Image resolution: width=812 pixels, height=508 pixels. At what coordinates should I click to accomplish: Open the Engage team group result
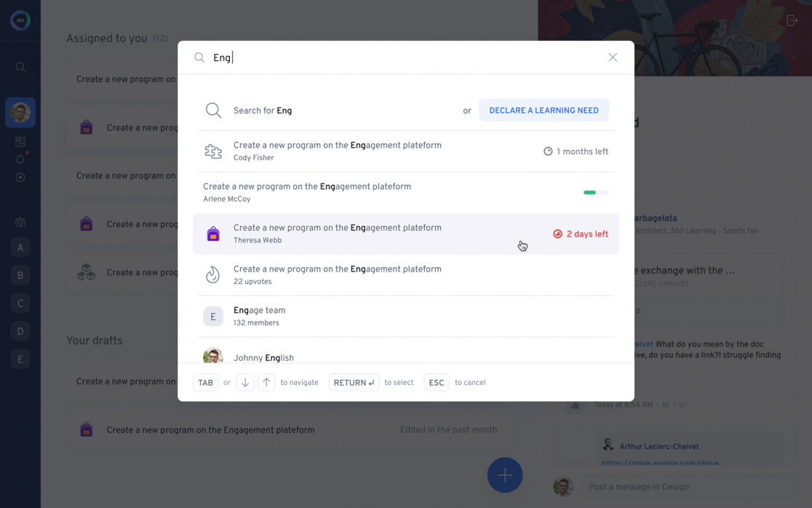260,316
